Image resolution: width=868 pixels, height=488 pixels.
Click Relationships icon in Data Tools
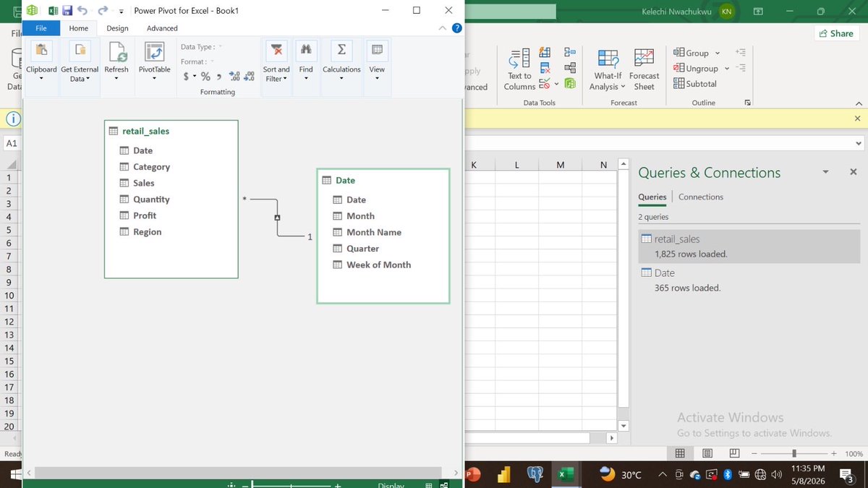570,68
